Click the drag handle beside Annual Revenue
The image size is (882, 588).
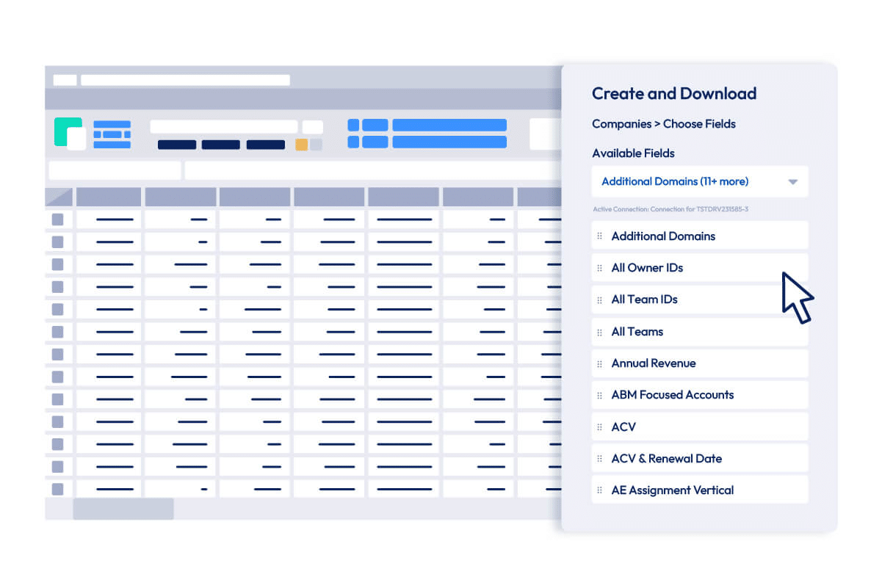pyautogui.click(x=599, y=363)
